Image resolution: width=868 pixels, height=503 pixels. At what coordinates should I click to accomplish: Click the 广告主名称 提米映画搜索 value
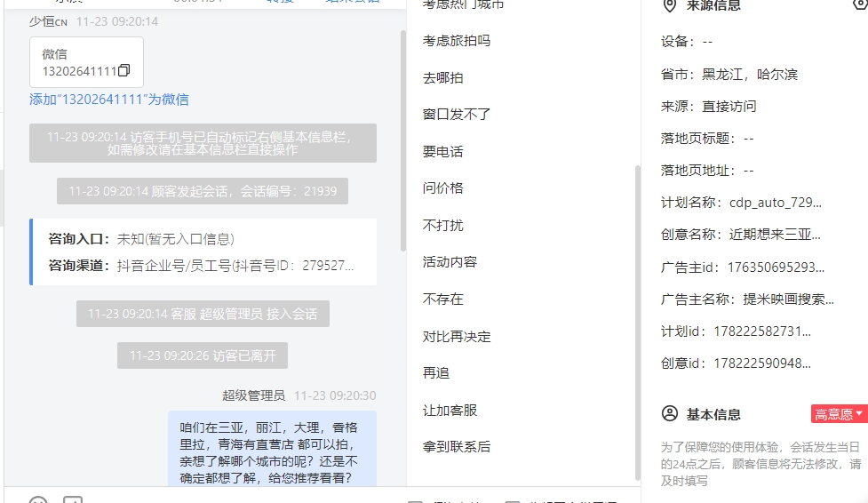point(788,299)
